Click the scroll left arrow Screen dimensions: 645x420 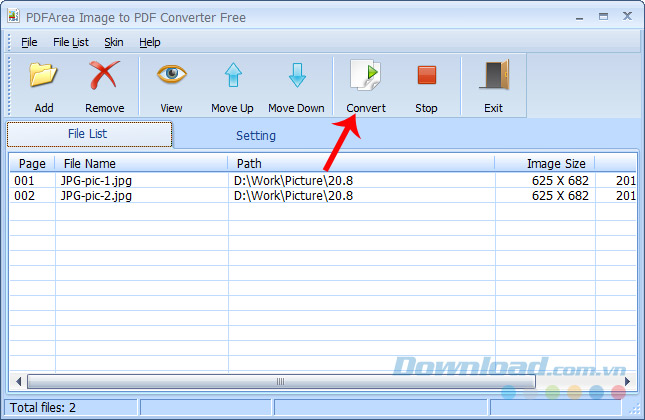point(18,381)
